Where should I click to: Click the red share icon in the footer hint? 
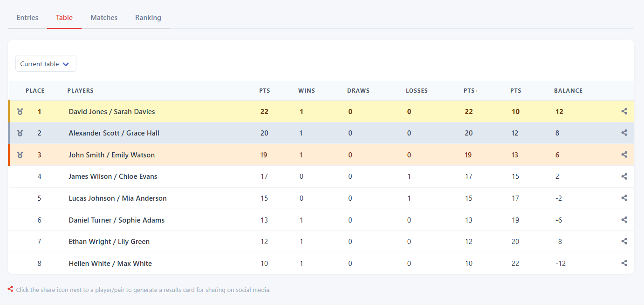(10, 289)
